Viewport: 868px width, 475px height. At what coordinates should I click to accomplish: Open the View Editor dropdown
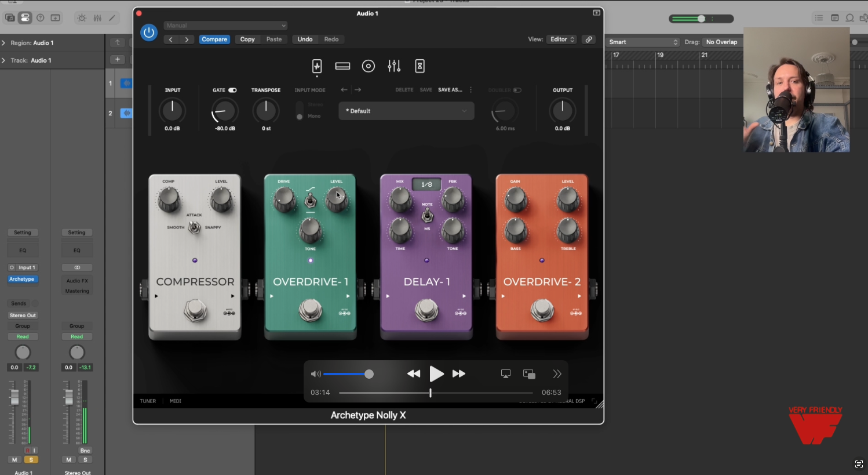[x=561, y=39]
